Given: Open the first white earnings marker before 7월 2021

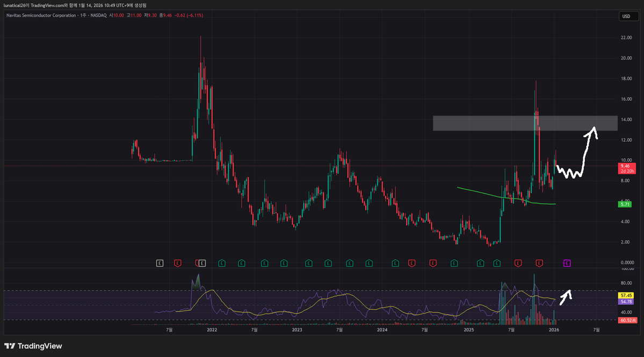Looking at the screenshot, I should point(160,263).
